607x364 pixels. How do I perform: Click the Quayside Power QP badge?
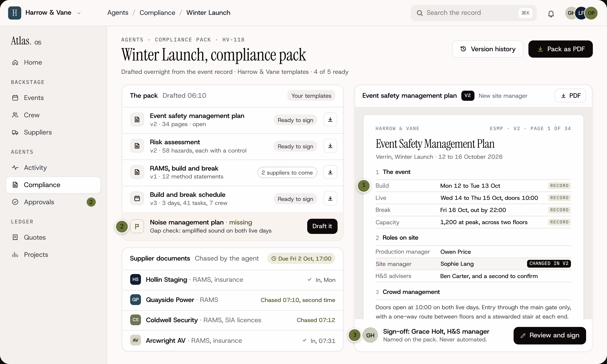(135, 299)
